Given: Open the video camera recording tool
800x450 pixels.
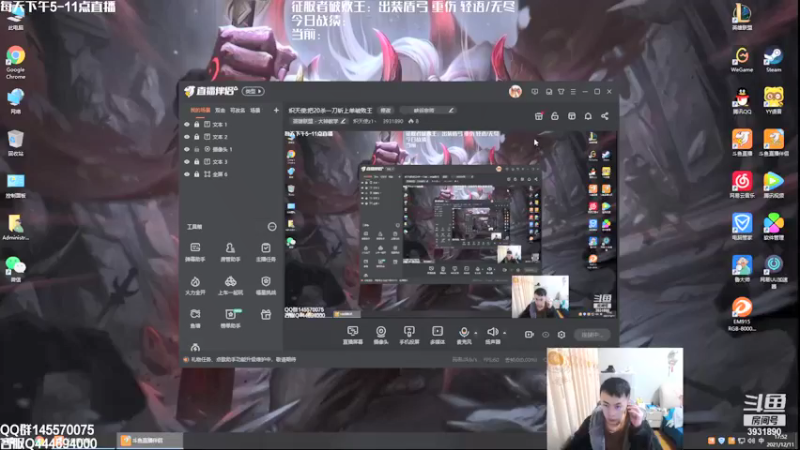Looking at the screenshot, I should click(x=195, y=318).
